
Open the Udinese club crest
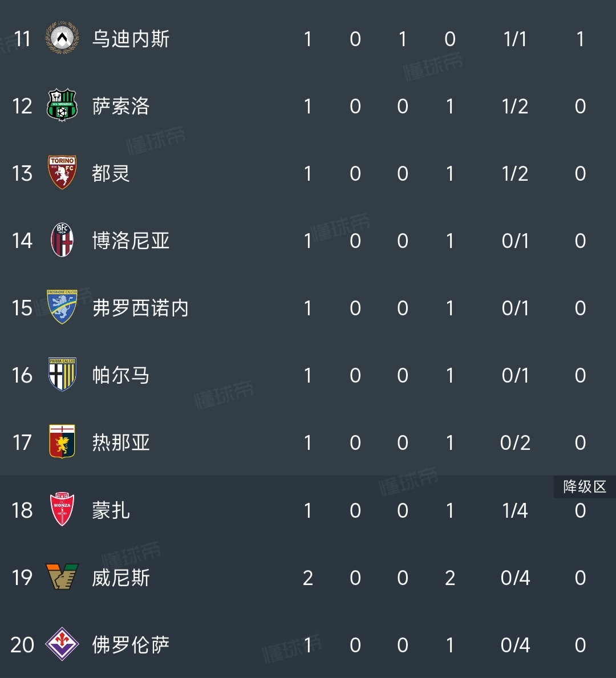[x=62, y=38]
